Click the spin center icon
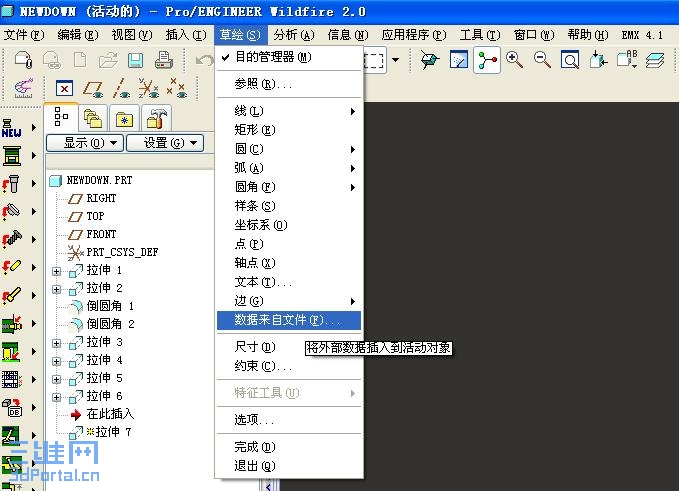The width and height of the screenshot is (679, 491). coord(487,60)
